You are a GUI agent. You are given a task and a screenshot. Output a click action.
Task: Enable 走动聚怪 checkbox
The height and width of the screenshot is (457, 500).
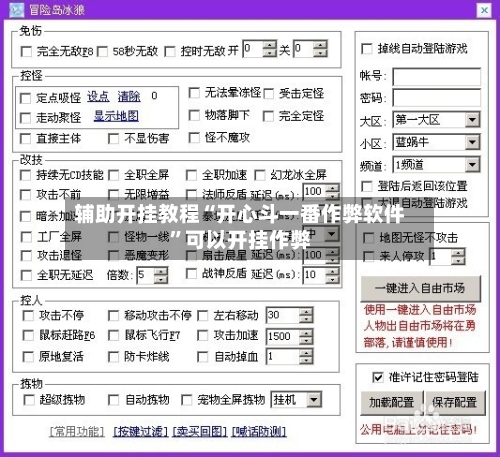tap(25, 118)
